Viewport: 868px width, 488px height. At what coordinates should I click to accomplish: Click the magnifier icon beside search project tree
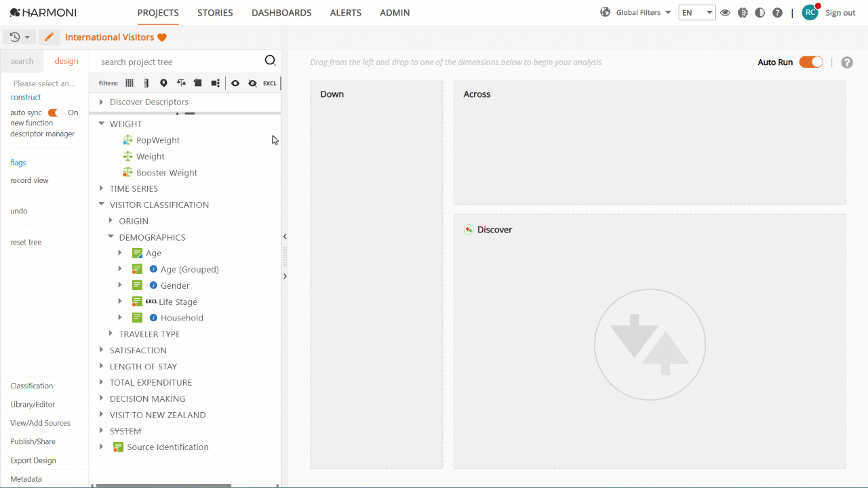[270, 61]
